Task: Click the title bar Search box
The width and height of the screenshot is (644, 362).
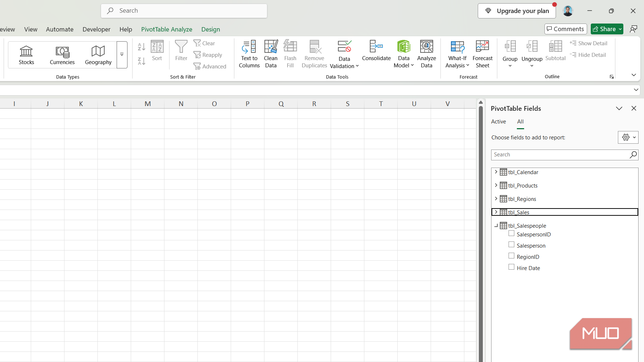Action: click(x=184, y=11)
